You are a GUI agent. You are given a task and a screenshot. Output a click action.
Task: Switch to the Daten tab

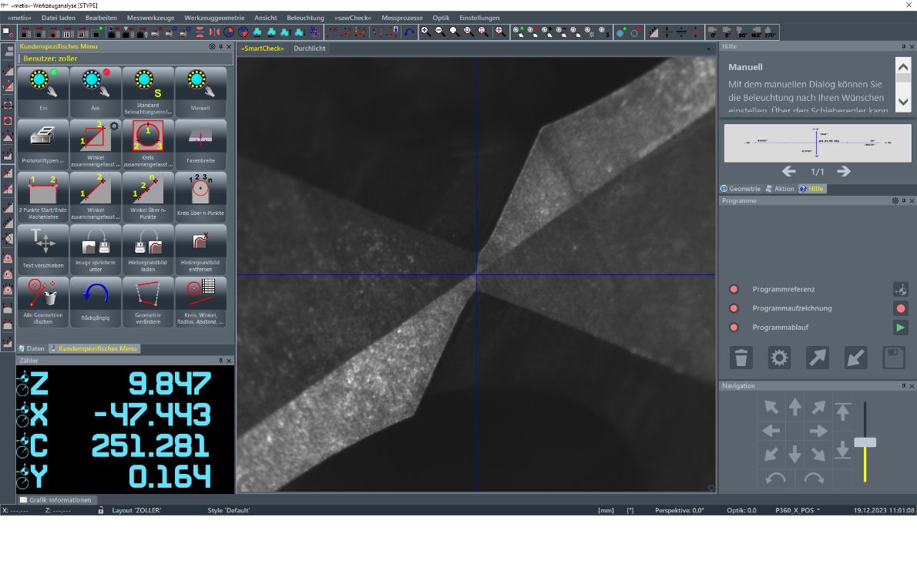click(32, 348)
